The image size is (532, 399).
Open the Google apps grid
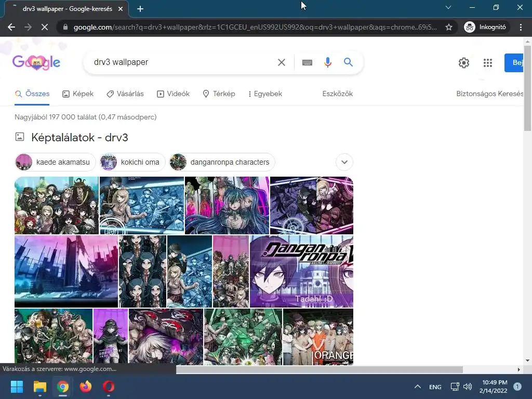tap(487, 63)
